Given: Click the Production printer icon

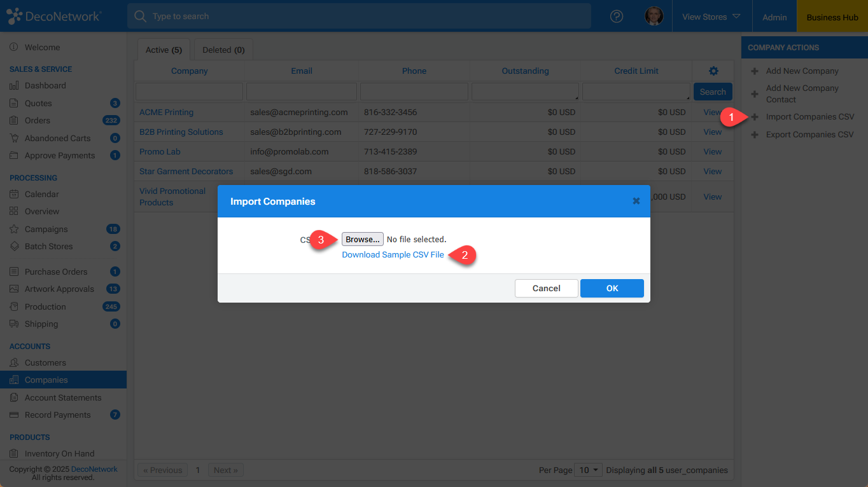Looking at the screenshot, I should click(x=14, y=307).
